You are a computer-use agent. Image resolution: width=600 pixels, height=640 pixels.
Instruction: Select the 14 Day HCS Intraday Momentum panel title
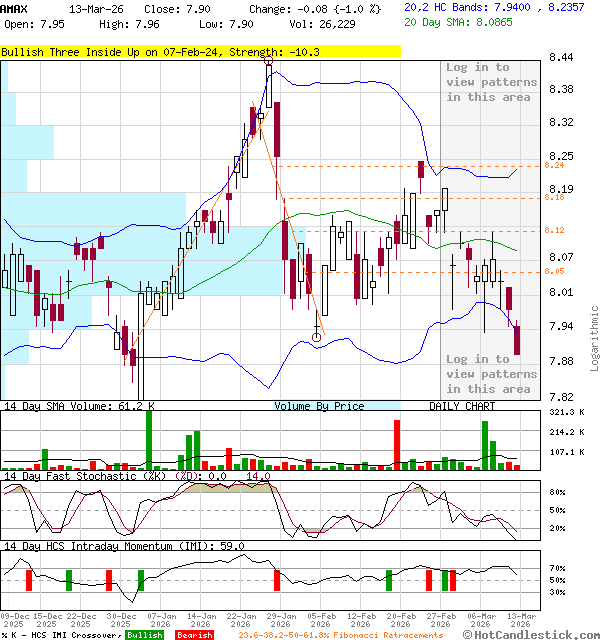click(x=124, y=546)
